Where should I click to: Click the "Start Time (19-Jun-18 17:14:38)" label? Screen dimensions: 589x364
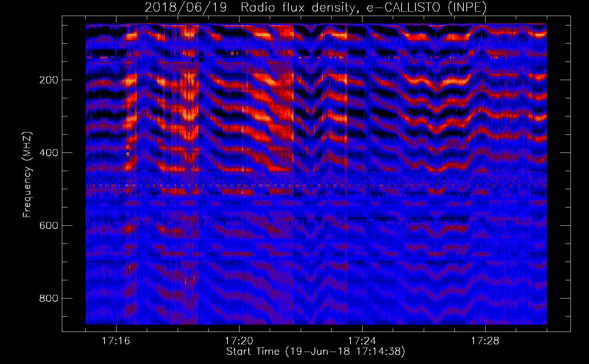[316, 351]
